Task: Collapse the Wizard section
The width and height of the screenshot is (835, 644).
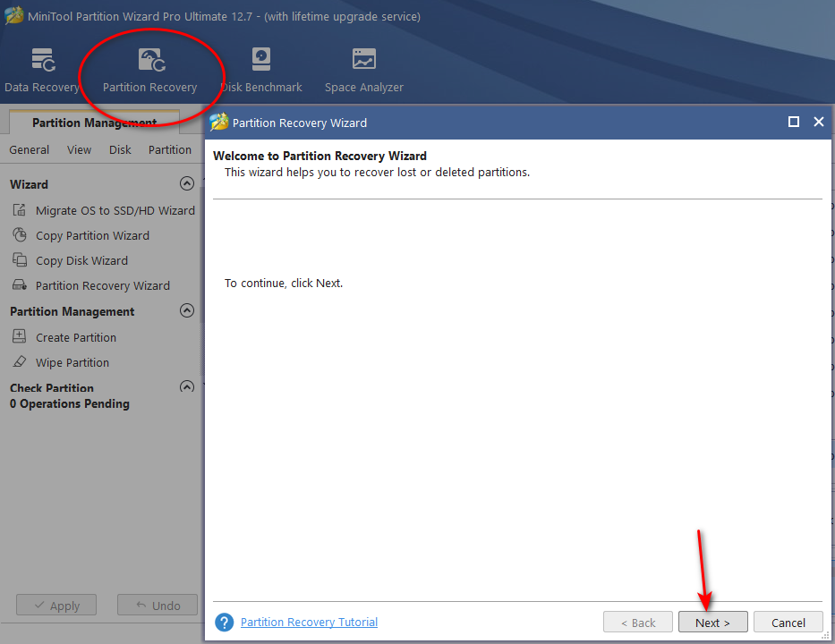Action: click(x=187, y=183)
